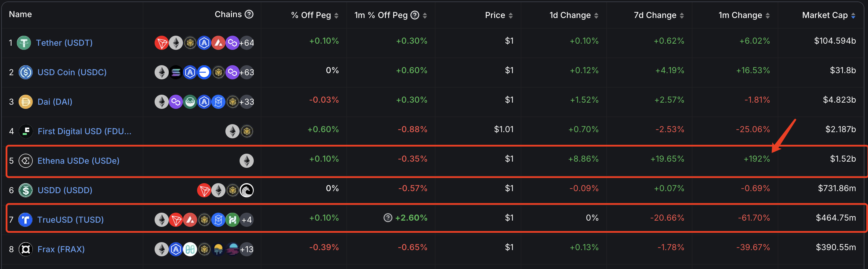Click the help icon beside Chains header

click(x=249, y=14)
